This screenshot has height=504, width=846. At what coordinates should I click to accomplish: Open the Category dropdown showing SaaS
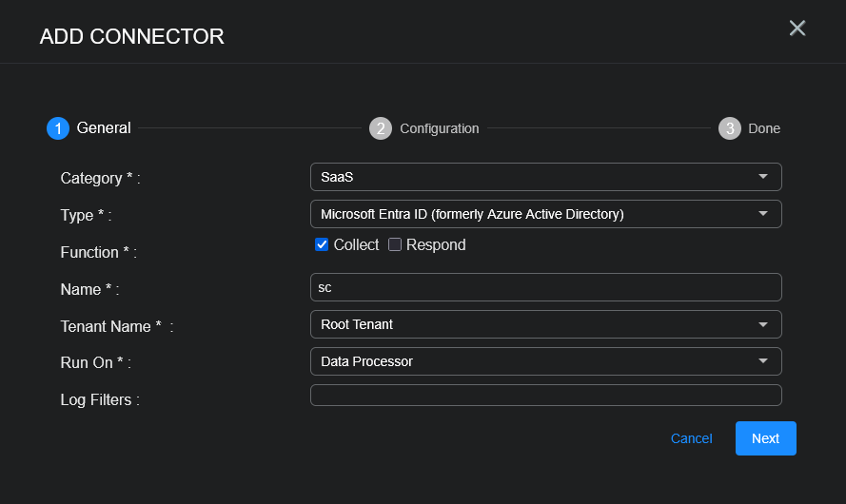pyautogui.click(x=545, y=177)
